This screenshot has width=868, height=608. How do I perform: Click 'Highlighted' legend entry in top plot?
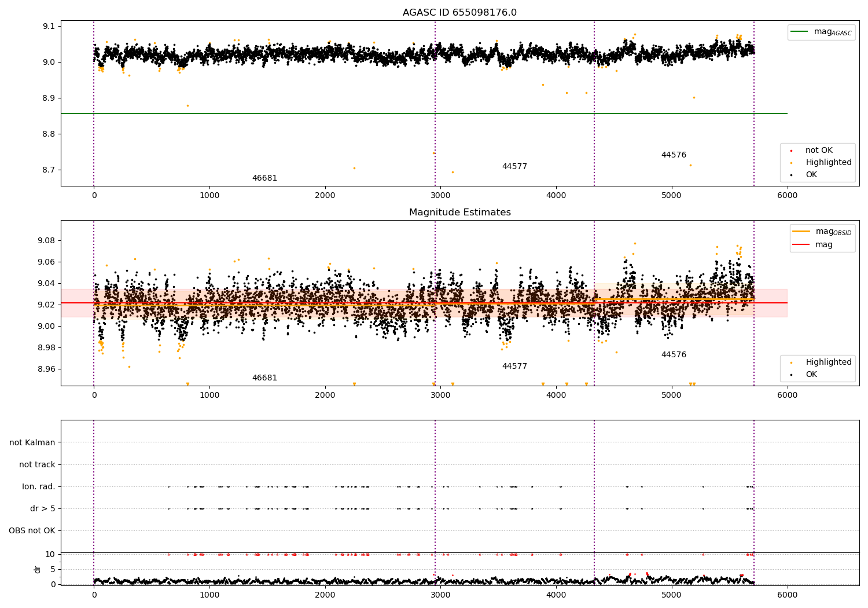[x=822, y=163]
